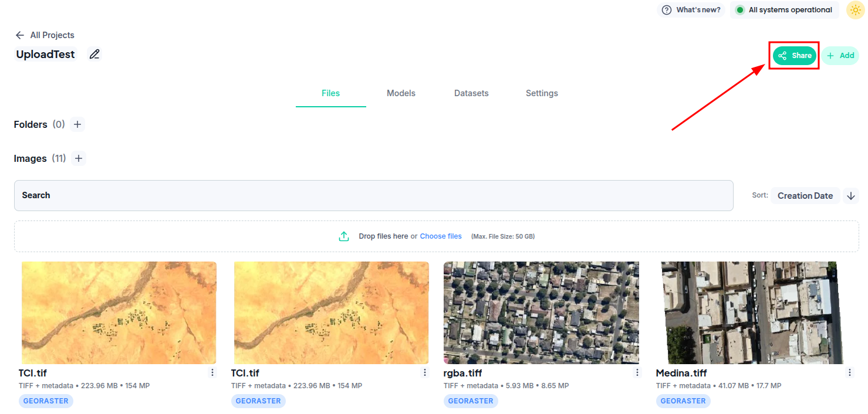Open the first TCI.tif thumbnail

(x=119, y=313)
